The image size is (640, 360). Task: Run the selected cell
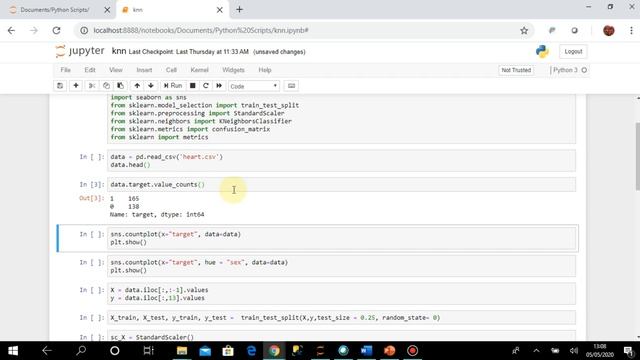pyautogui.click(x=173, y=86)
